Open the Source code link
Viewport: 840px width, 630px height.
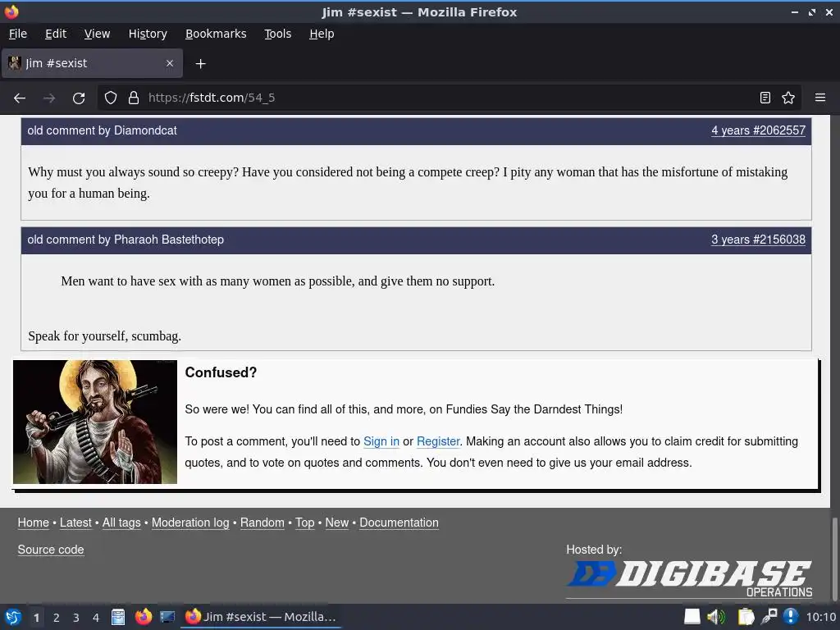(x=51, y=550)
